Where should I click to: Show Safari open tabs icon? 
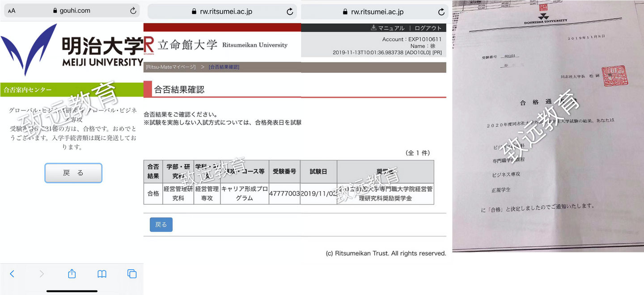pos(131,274)
